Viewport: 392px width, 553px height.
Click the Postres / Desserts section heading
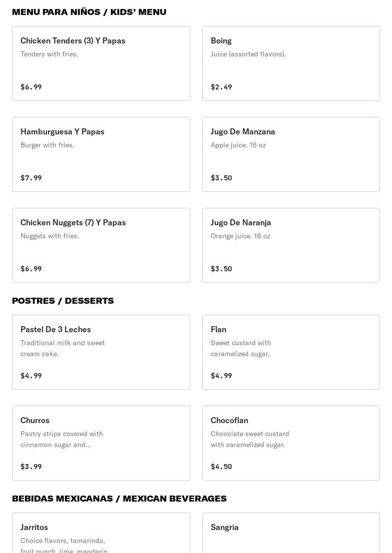(x=63, y=301)
